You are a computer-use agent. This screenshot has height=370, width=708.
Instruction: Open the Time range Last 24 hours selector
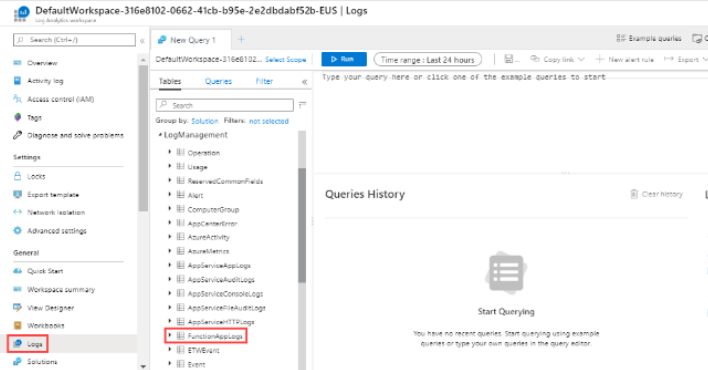tap(428, 60)
